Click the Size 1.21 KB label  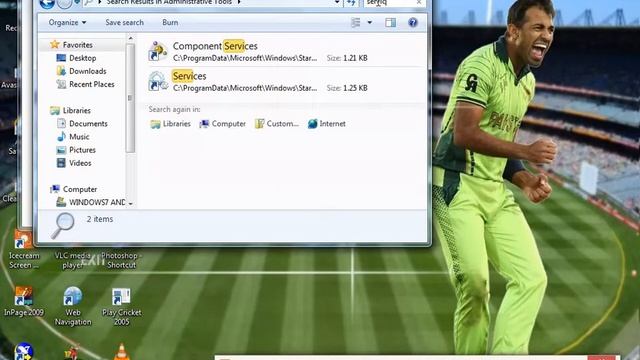coord(347,58)
